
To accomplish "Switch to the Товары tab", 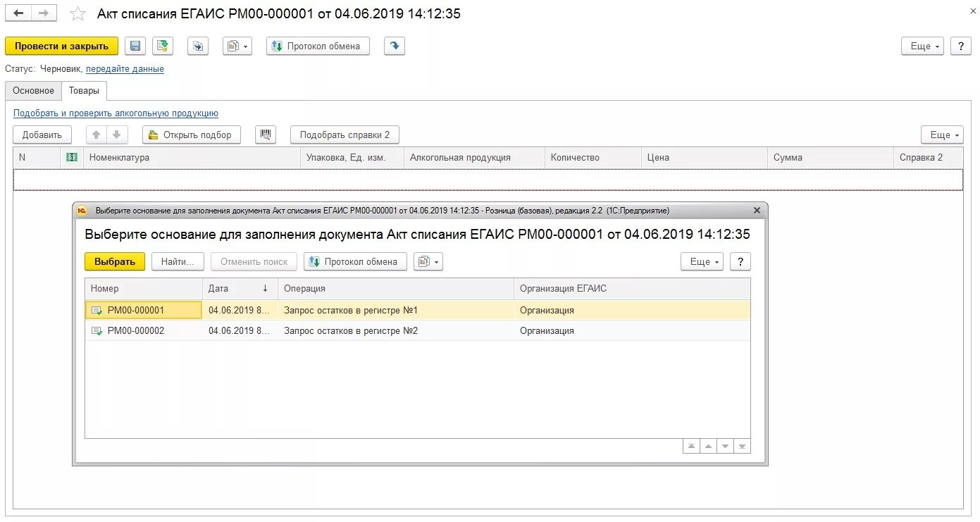I will [84, 91].
